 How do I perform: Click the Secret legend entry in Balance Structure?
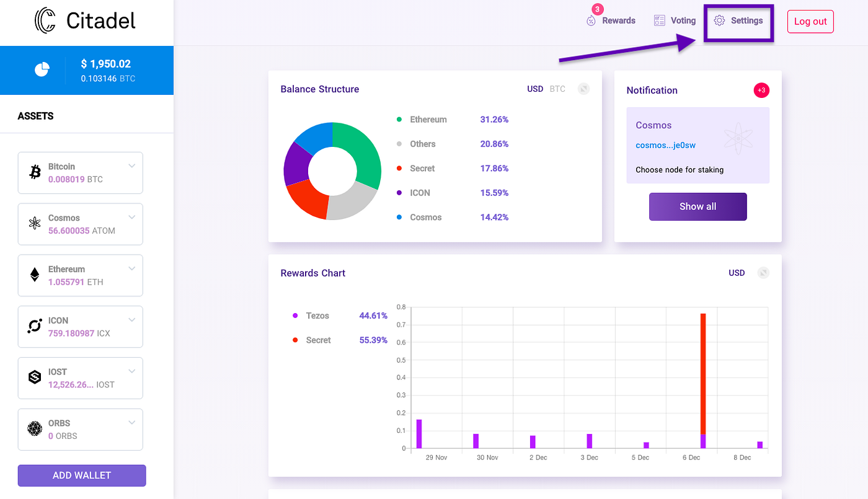[x=452, y=169]
